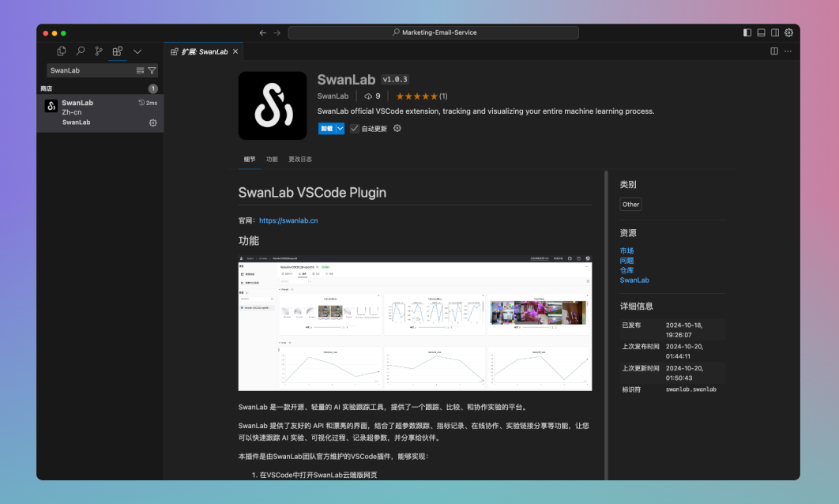Click the install count cloud icon

(368, 96)
